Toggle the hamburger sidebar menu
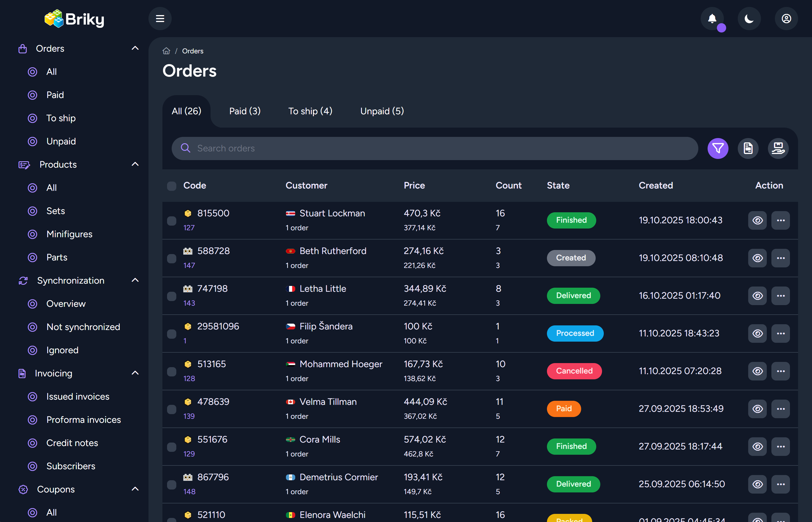This screenshot has height=522, width=812. click(x=160, y=19)
